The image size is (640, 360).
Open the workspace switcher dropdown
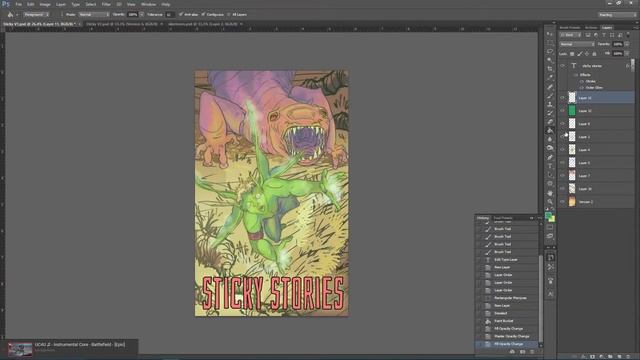618,15
